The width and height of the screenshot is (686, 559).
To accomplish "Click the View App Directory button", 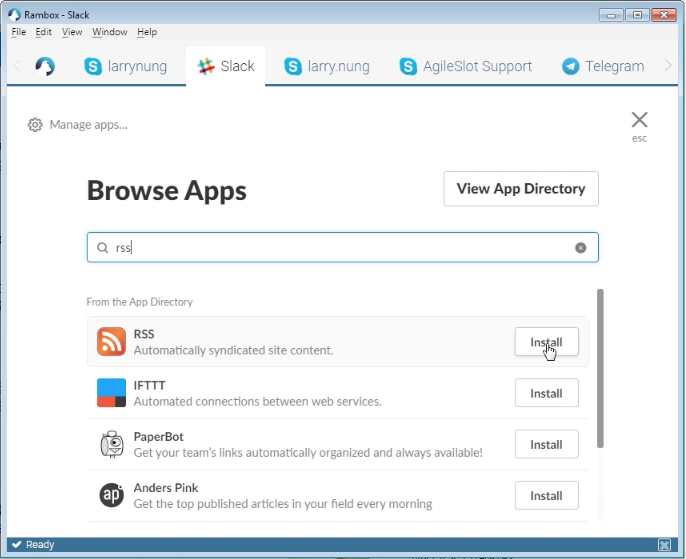I will point(521,189).
